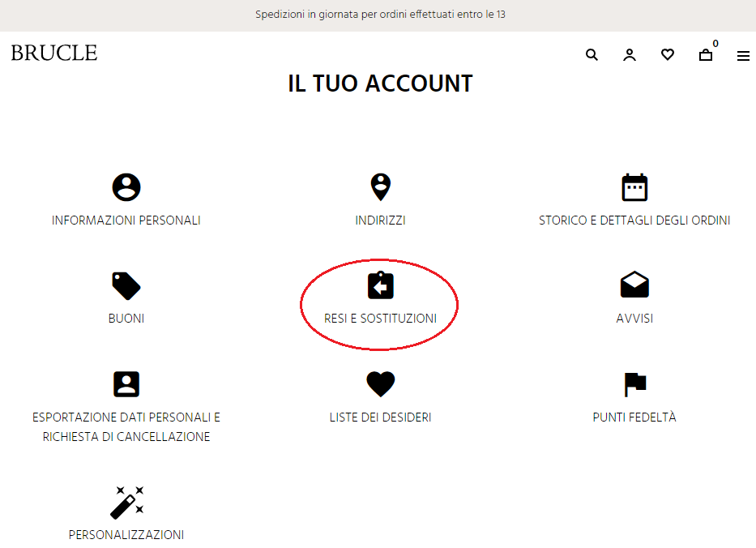
Task: Click the same-day shipping announcement banner
Action: [380, 15]
